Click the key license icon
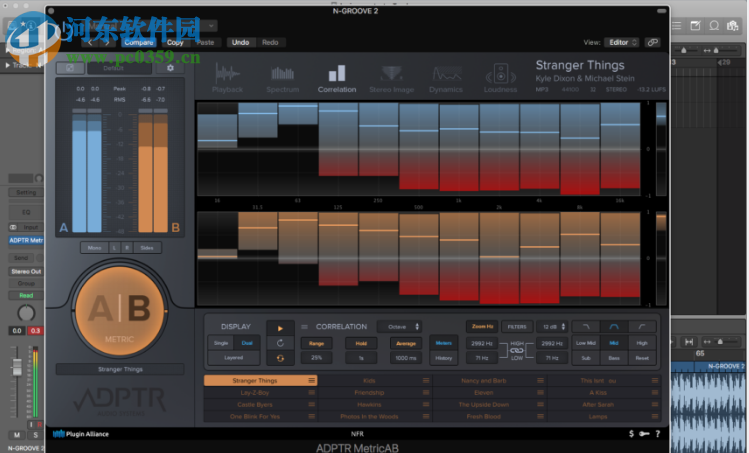 coord(644,434)
